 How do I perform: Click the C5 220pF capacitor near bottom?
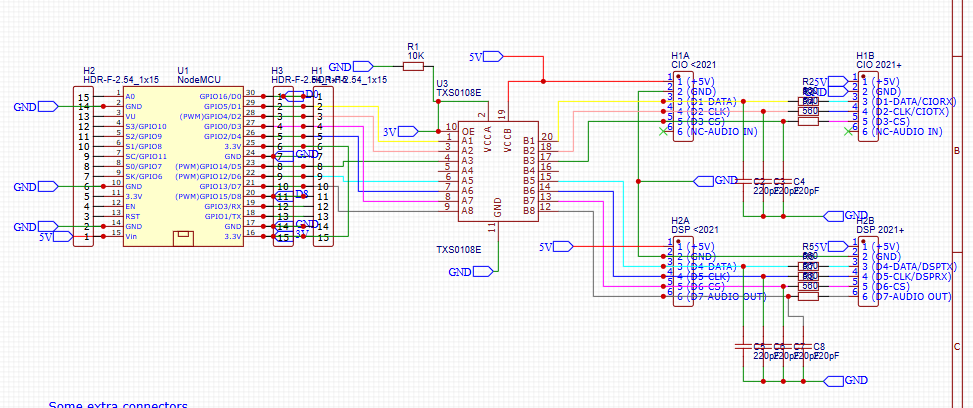tap(744, 346)
